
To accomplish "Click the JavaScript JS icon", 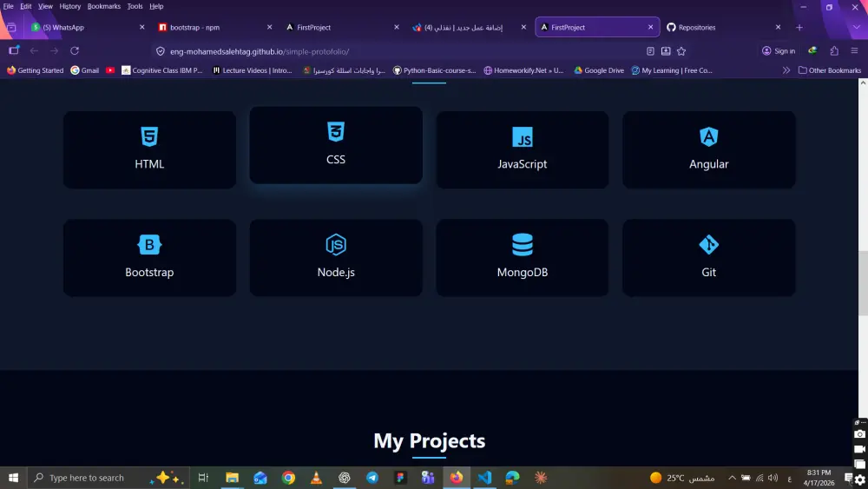I will coord(522,136).
